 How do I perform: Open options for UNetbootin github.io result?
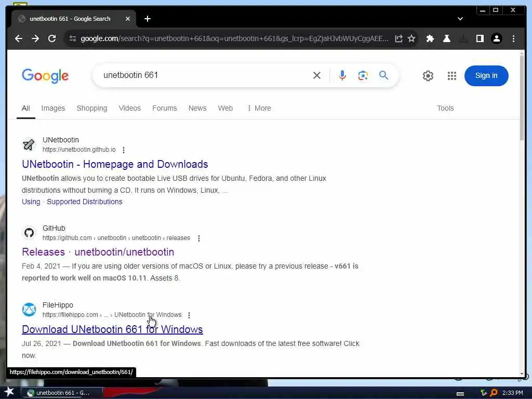124,150
